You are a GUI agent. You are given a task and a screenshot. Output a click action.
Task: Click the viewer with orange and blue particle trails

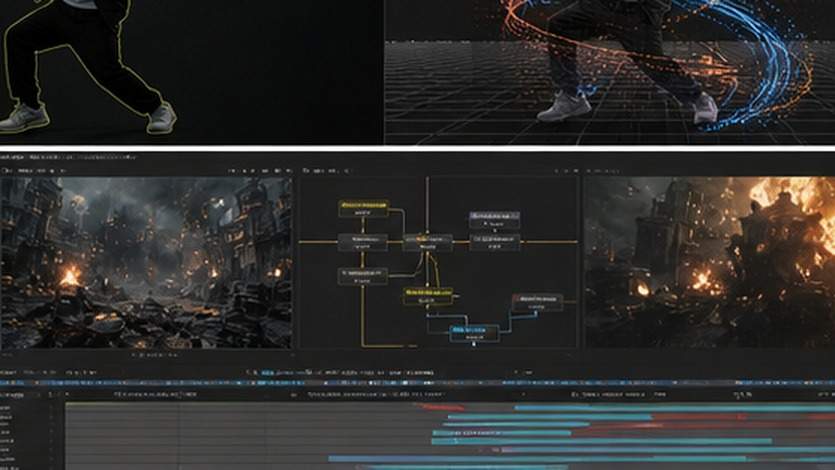coord(610,72)
